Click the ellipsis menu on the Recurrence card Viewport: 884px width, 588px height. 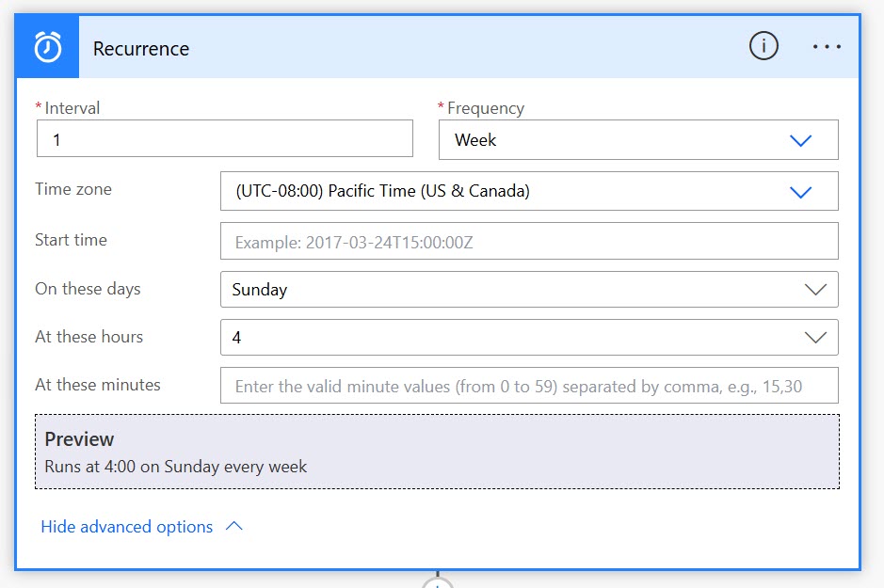tap(827, 46)
